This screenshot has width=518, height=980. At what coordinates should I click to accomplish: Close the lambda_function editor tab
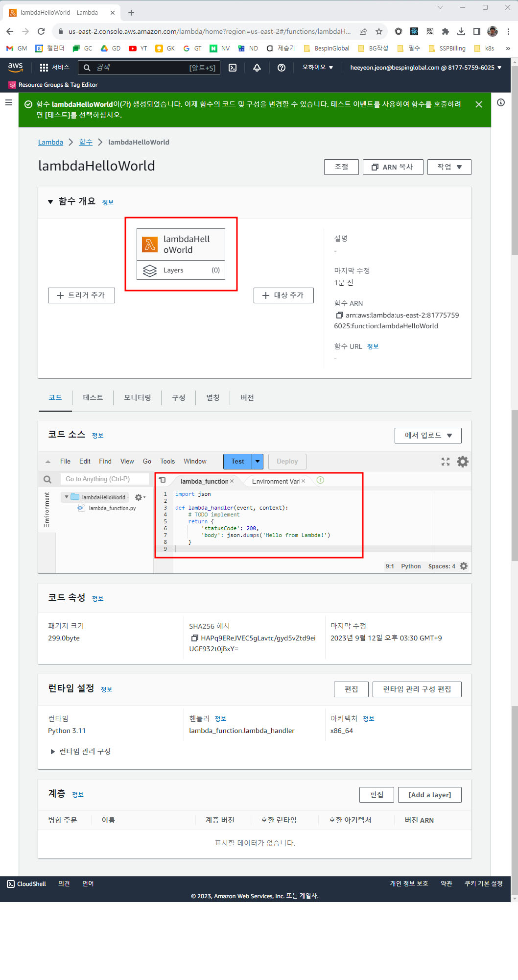click(x=232, y=481)
